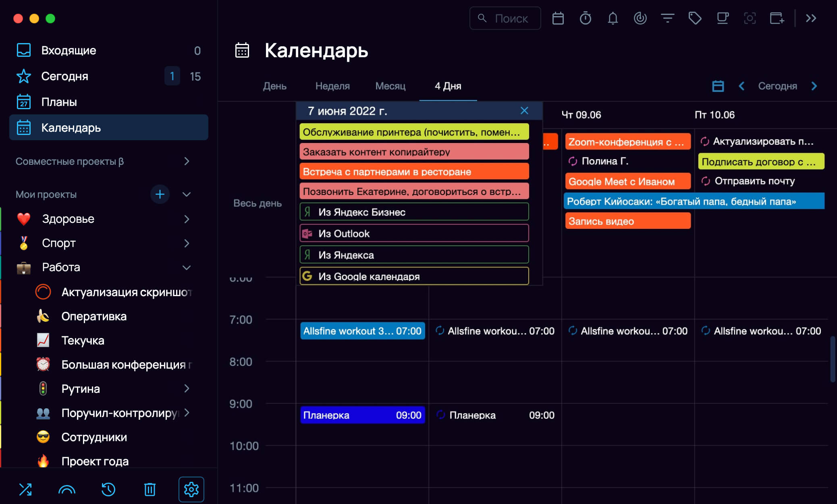Click date picker calendar icon near Сегодня
837x504 pixels.
click(x=718, y=86)
